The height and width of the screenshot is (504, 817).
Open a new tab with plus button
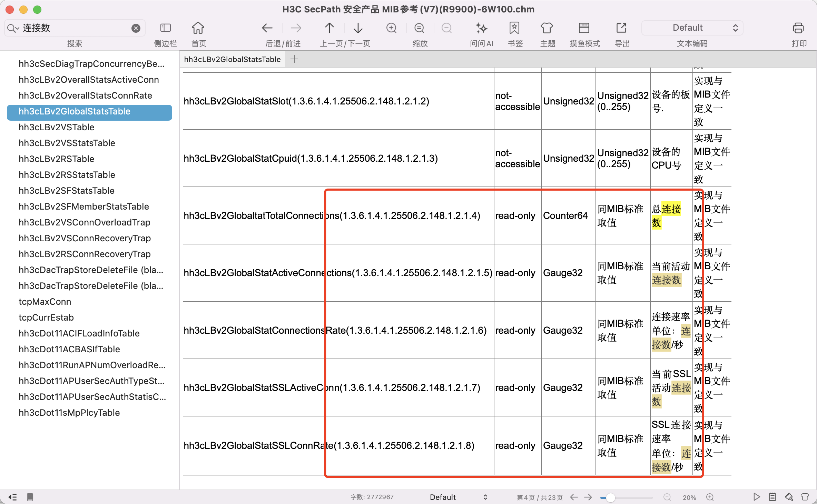pos(294,59)
